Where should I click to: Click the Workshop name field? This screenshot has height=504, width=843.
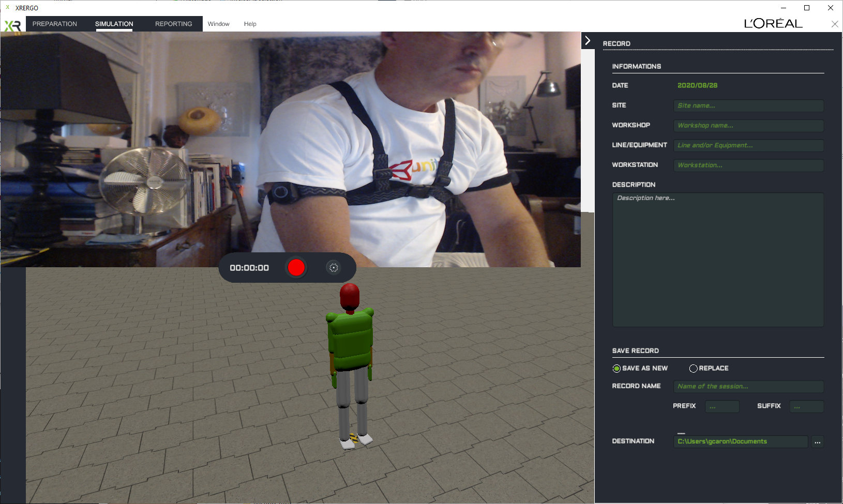(x=748, y=125)
